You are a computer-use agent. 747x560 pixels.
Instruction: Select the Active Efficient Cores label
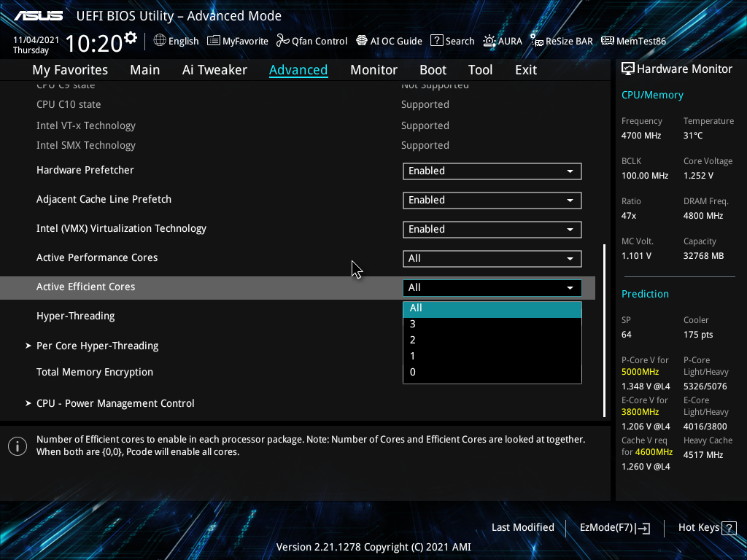[x=86, y=287]
